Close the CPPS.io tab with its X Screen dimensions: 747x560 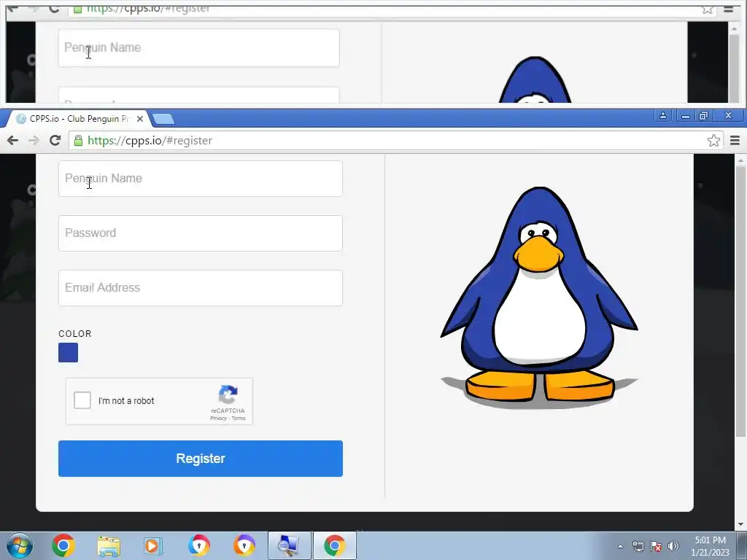point(139,119)
